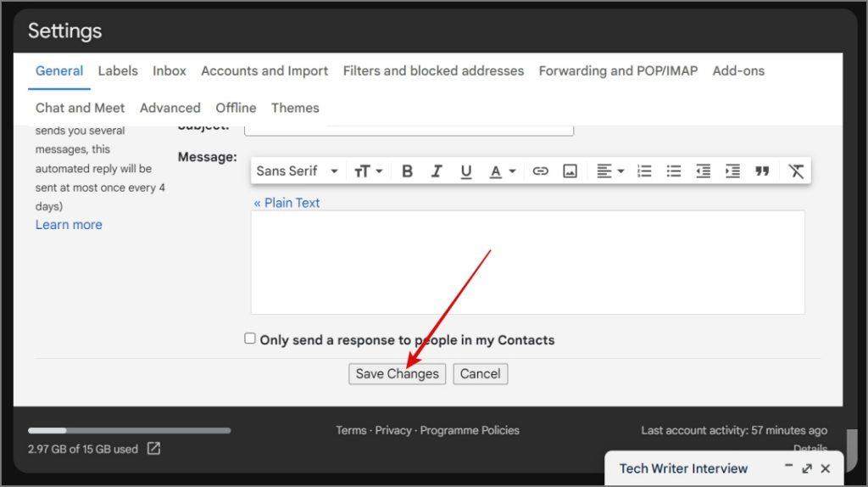Switch to Plain Text mode
Image resolution: width=868 pixels, height=487 pixels.
pyautogui.click(x=287, y=203)
